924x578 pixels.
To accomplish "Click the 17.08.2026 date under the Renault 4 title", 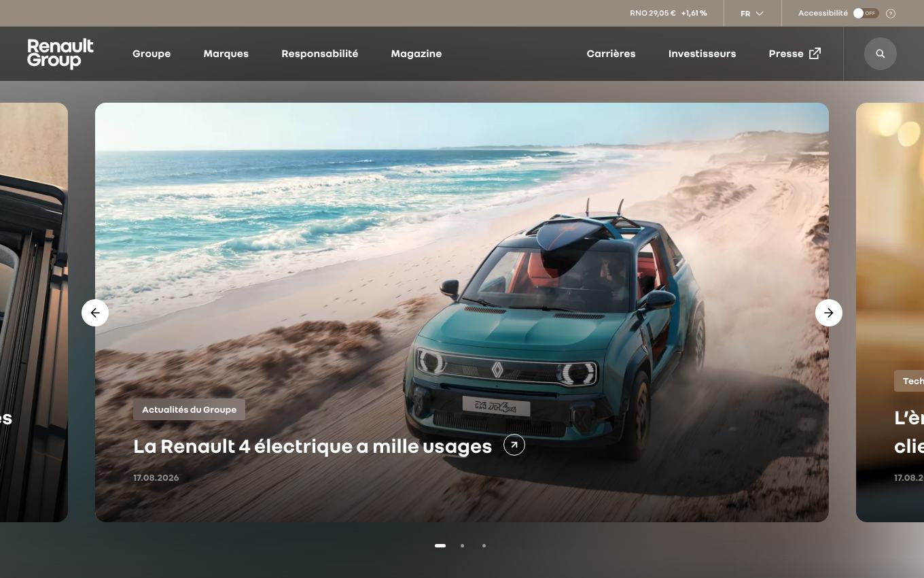I will tap(156, 478).
